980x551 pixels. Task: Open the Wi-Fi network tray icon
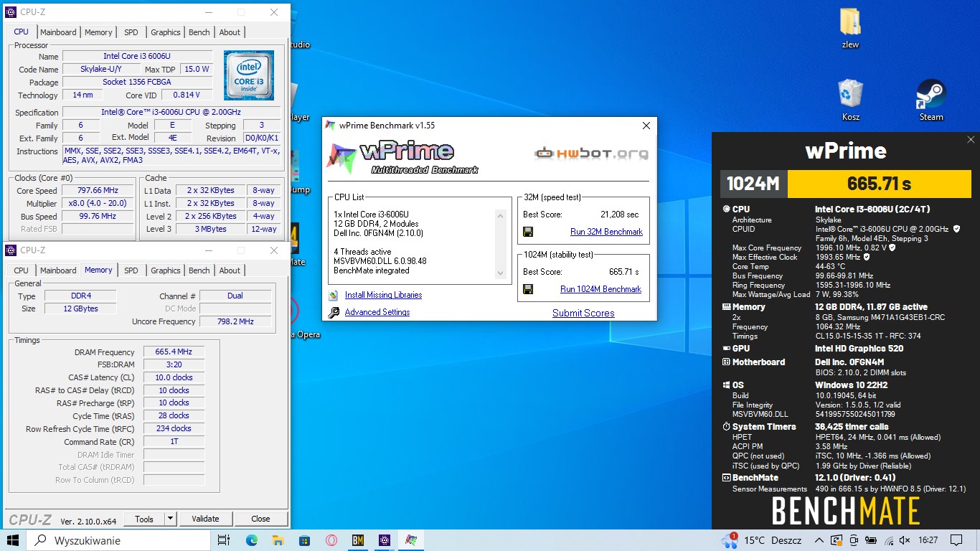tap(890, 540)
